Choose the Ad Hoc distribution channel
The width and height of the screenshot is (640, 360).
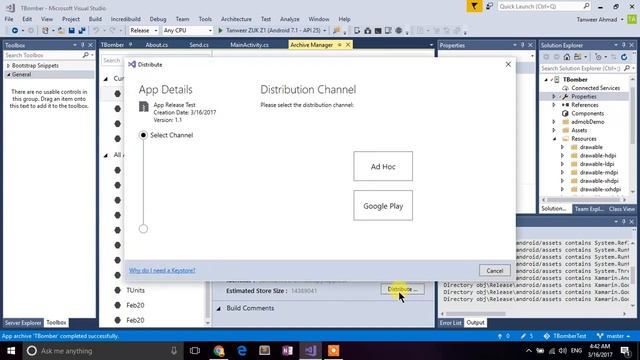383,166
